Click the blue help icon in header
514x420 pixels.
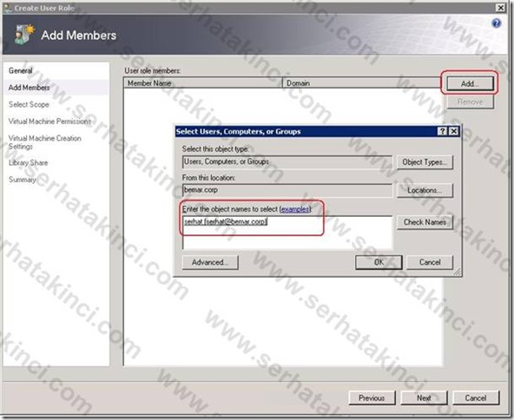pos(497,23)
